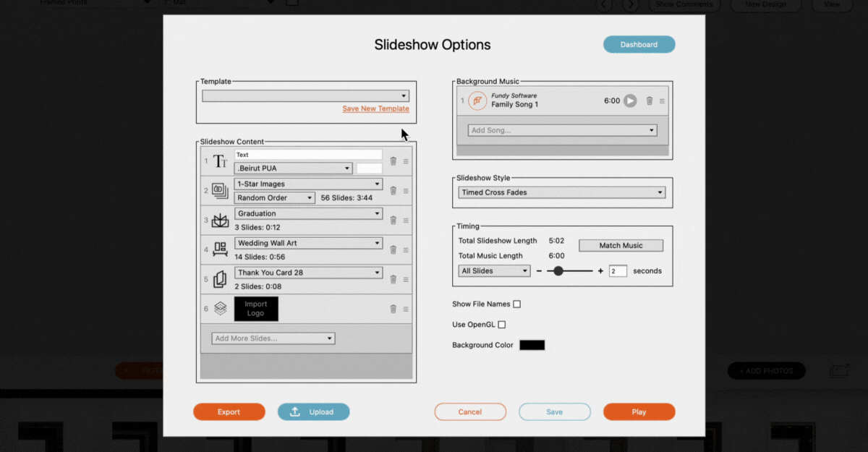Click the logo layers icon in row 6

[x=220, y=309]
